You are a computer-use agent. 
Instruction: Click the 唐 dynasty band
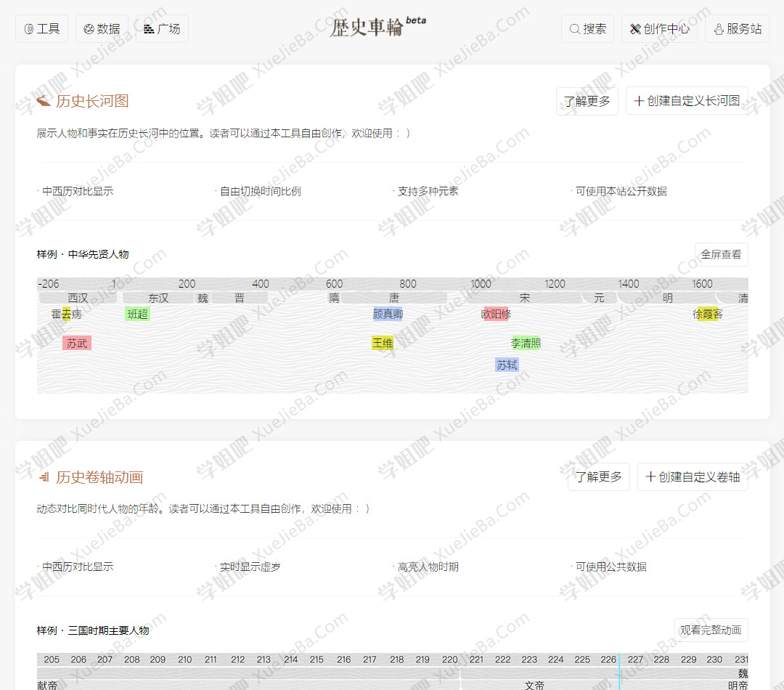(394, 299)
